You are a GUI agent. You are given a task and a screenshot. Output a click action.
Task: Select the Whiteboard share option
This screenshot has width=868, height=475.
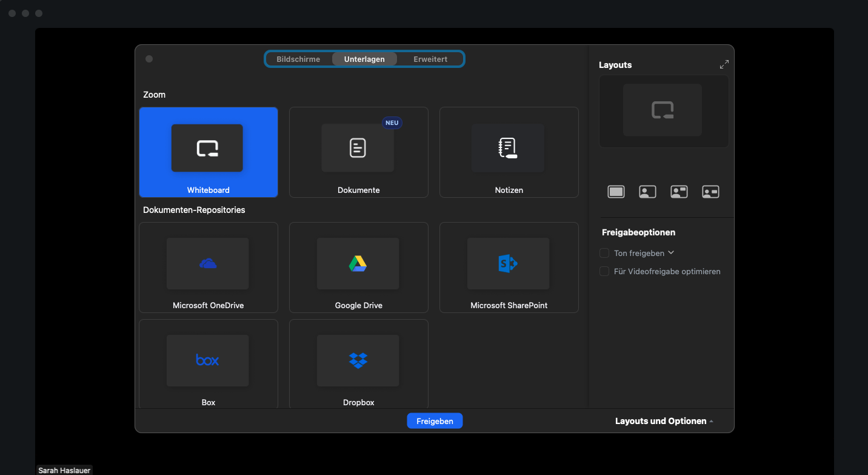click(x=208, y=152)
